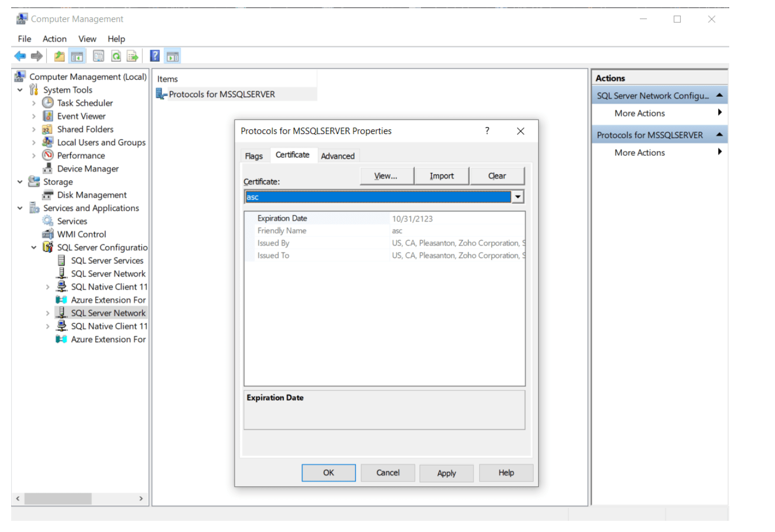Click the Refresh icon in the toolbar
This screenshot has width=775, height=532.
click(116, 56)
